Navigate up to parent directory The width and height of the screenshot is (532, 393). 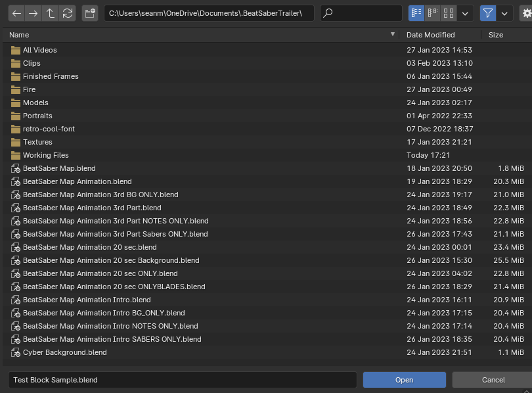pyautogui.click(x=50, y=13)
